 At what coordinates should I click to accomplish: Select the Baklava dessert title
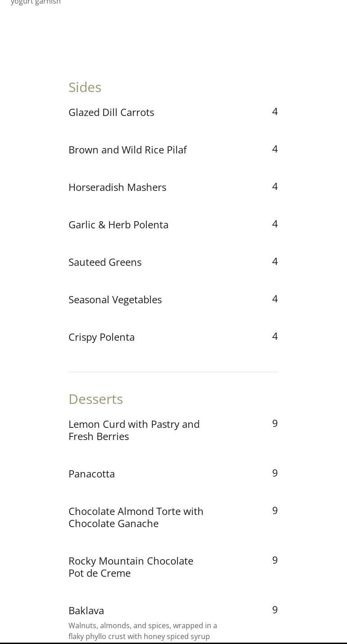click(x=86, y=611)
